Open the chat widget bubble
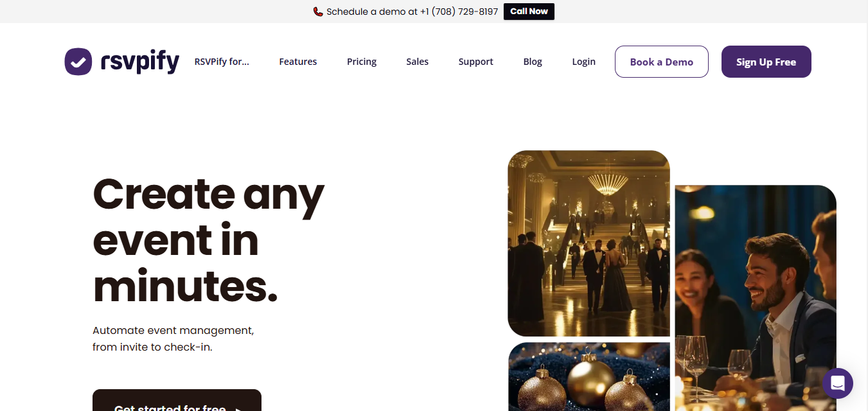Image resolution: width=868 pixels, height=411 pixels. click(x=838, y=383)
